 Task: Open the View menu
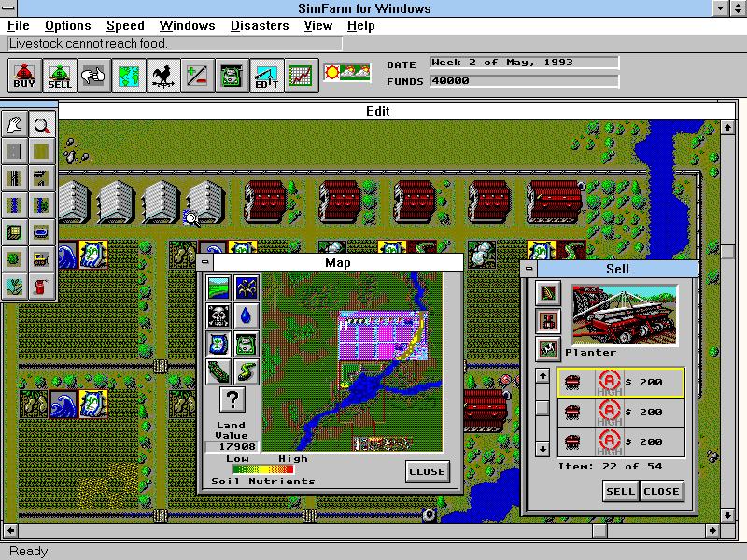point(317,26)
